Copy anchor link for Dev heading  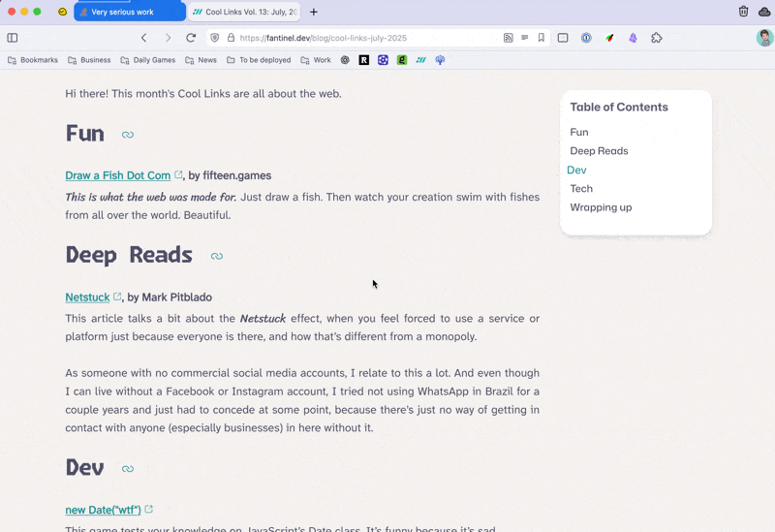pos(128,469)
